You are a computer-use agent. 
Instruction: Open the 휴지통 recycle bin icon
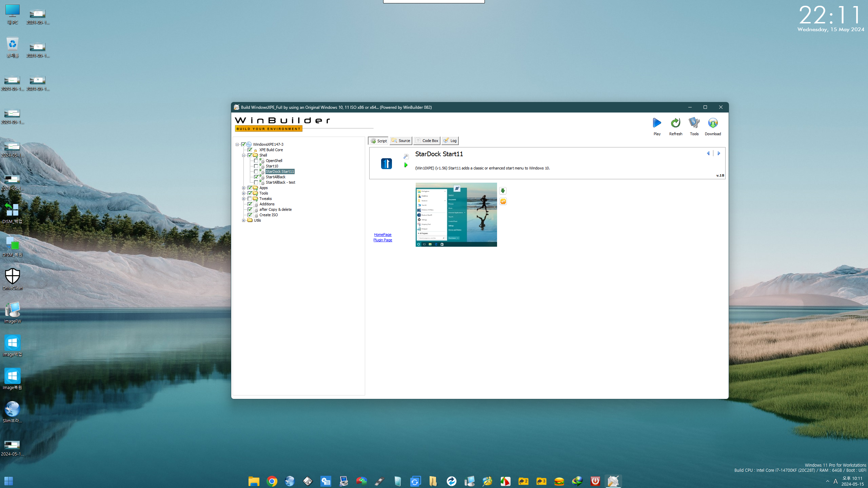point(13,48)
